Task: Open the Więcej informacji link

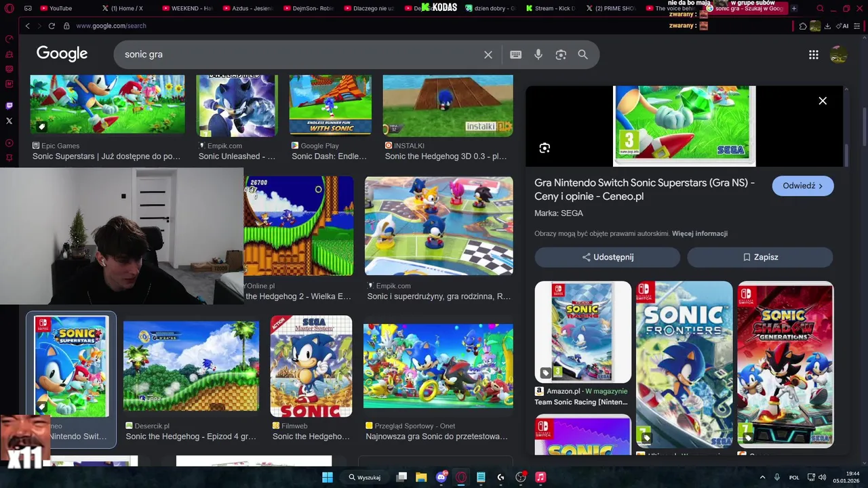Action: coord(700,233)
